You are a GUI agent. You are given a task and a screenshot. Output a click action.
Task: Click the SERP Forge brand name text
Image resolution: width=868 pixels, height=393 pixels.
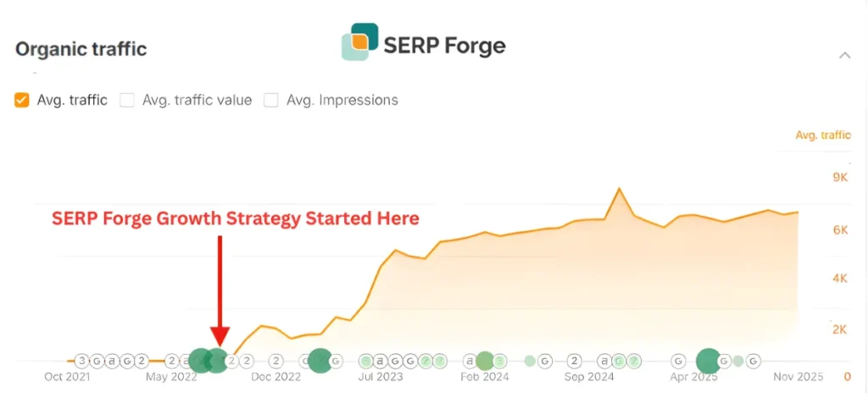point(444,45)
